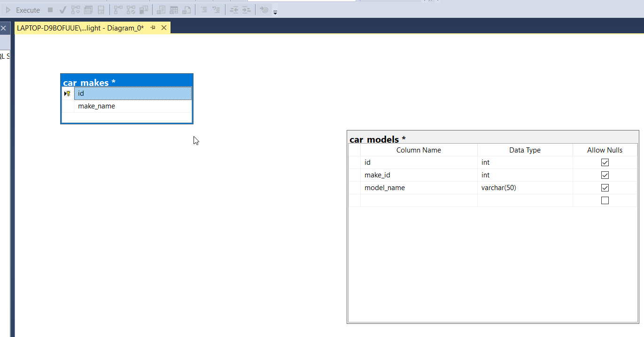This screenshot has height=337, width=644.
Task: Select make_name column in car_makes table
Action: point(97,106)
